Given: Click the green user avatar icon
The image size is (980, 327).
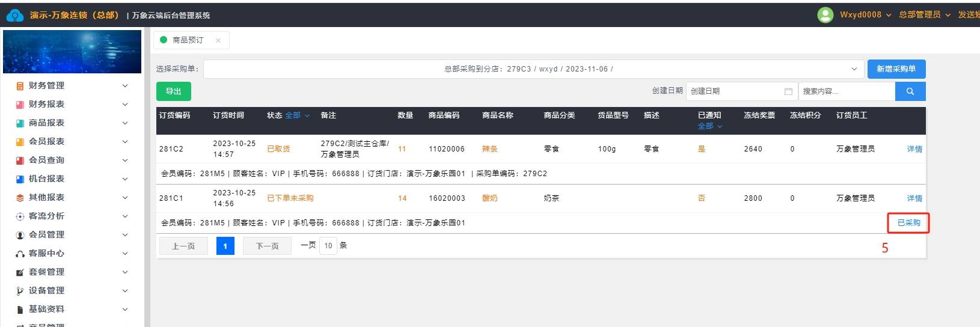Looking at the screenshot, I should [825, 15].
